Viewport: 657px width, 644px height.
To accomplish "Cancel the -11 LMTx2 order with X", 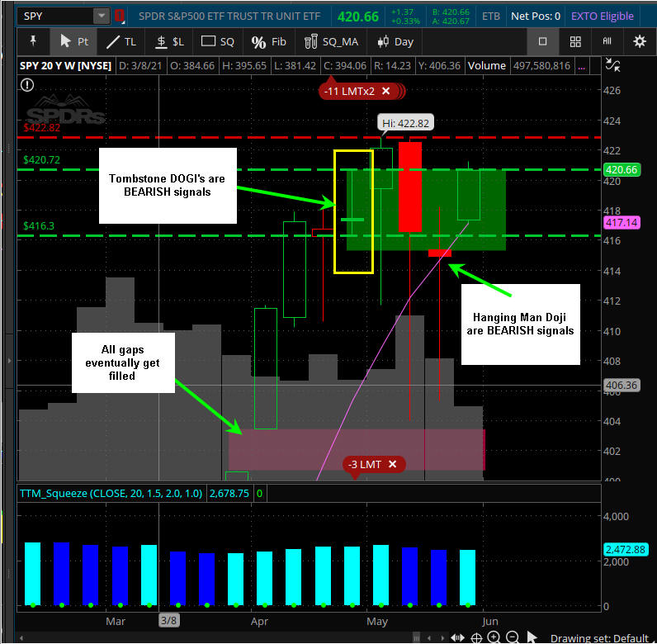I will click(386, 91).
